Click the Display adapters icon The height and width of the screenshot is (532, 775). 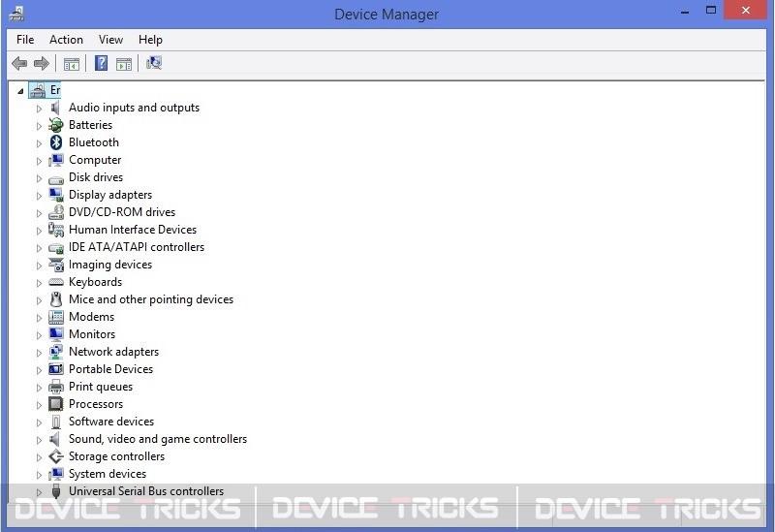pos(56,195)
